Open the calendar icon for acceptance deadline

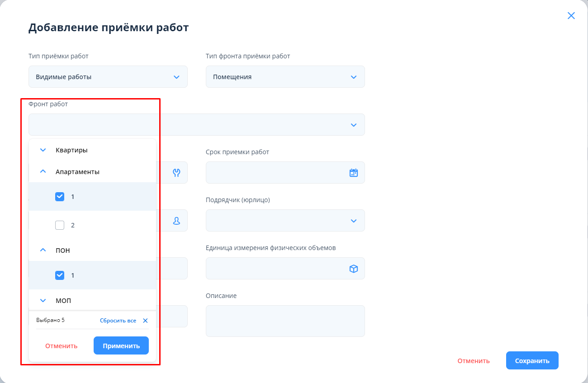(x=354, y=172)
